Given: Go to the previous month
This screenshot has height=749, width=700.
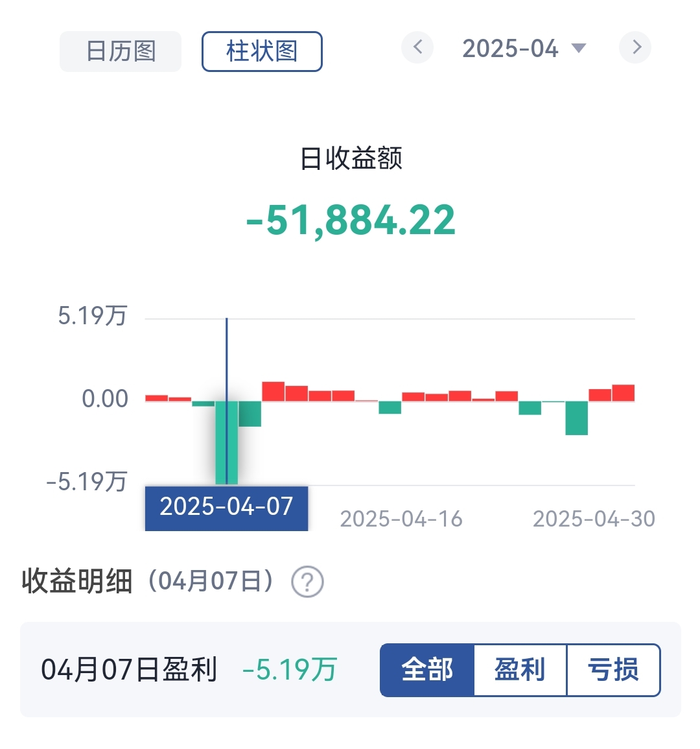Looking at the screenshot, I should point(417,47).
